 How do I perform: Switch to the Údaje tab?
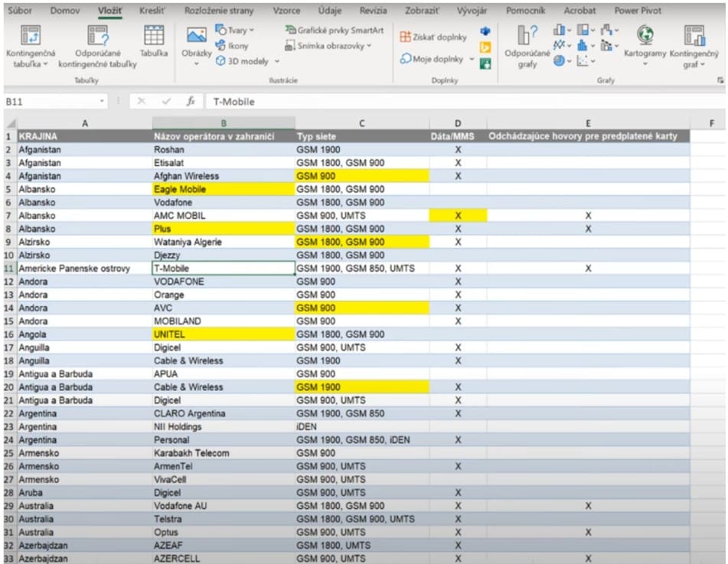pyautogui.click(x=330, y=10)
